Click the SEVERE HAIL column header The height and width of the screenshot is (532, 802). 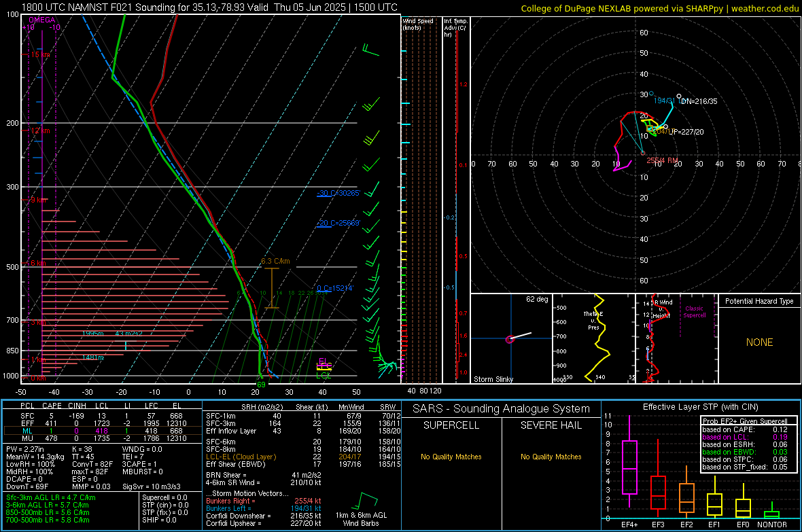click(x=551, y=425)
